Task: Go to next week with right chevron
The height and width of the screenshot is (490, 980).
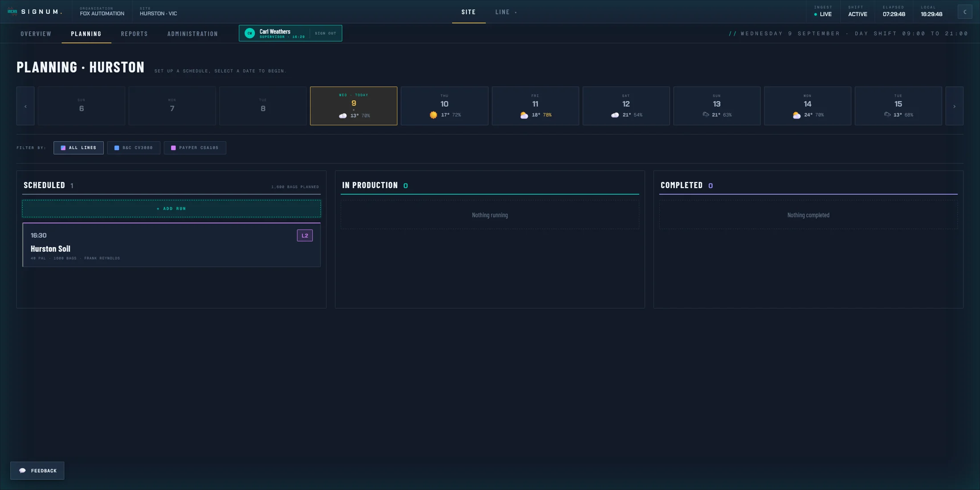Action: (x=954, y=106)
